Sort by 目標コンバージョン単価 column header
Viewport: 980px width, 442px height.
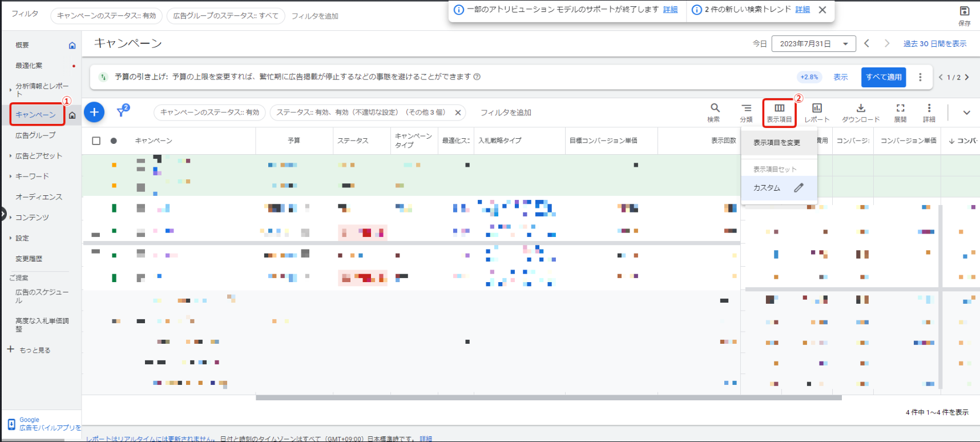[603, 140]
